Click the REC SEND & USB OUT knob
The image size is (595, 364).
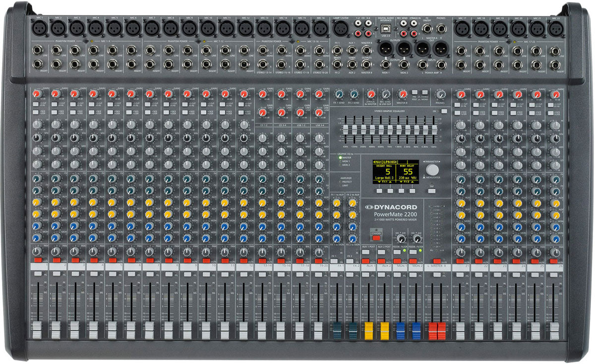click(386, 94)
